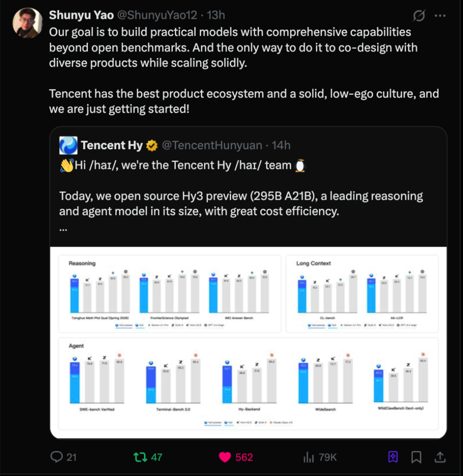Toggle the heart like icon
This screenshot has width=463, height=476.
(x=225, y=457)
